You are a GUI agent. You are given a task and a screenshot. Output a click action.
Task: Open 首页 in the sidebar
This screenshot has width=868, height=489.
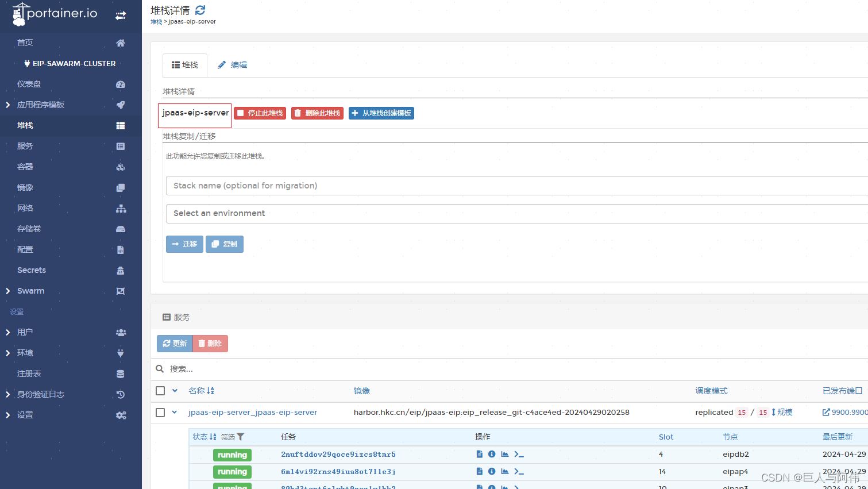pos(25,43)
